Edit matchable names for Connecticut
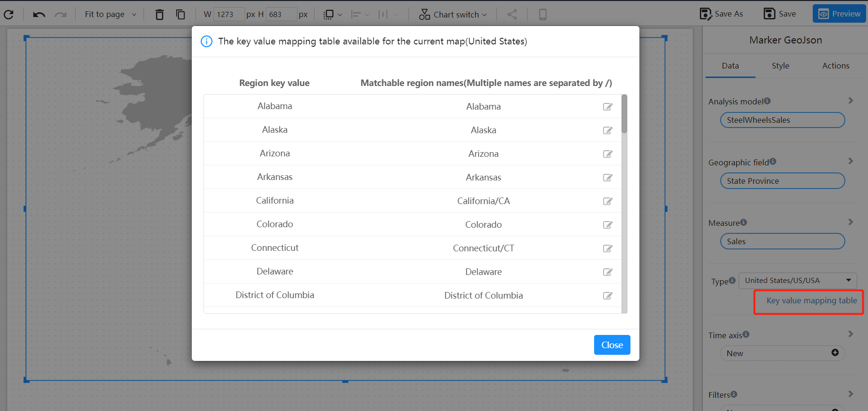 (x=608, y=248)
